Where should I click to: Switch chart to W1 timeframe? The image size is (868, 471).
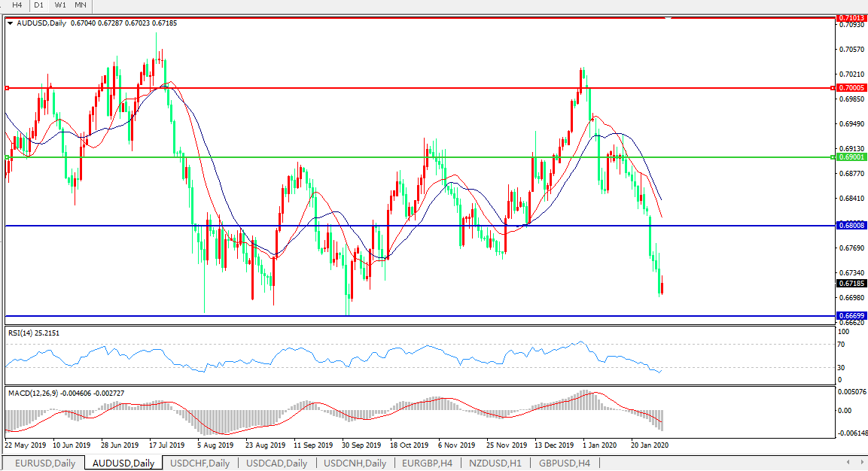[59, 5]
